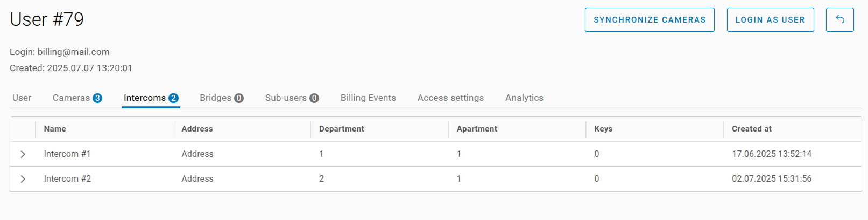Click the Created at column header
The width and height of the screenshot is (868, 220).
[752, 129]
